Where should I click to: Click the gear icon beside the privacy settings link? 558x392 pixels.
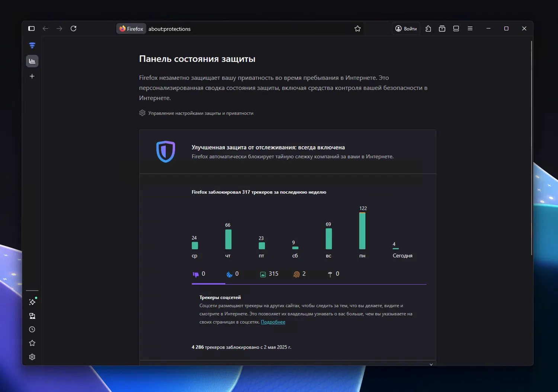142,113
